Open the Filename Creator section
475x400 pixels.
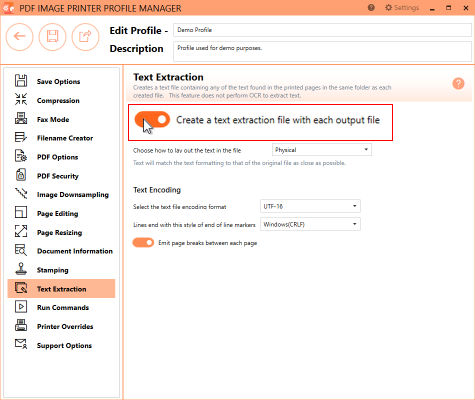pos(61,138)
